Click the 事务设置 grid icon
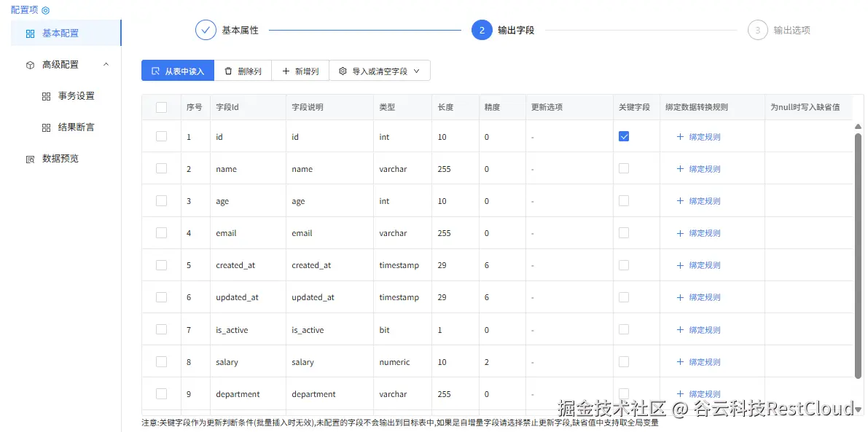This screenshot has height=432, width=868. point(47,96)
